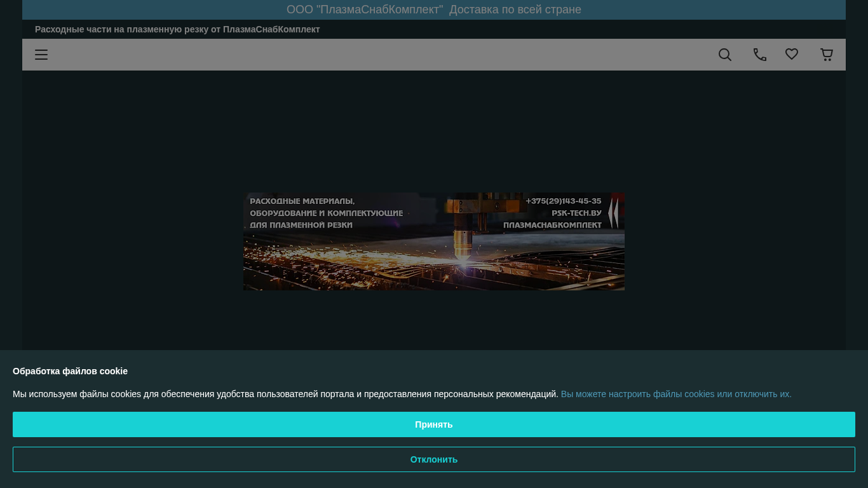
Task: Open the cookie settings link
Action: (676, 394)
